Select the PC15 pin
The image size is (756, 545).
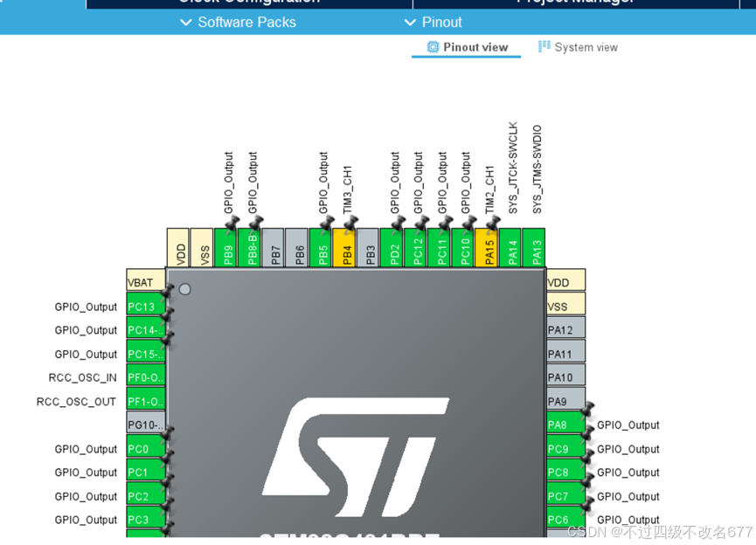(146, 351)
